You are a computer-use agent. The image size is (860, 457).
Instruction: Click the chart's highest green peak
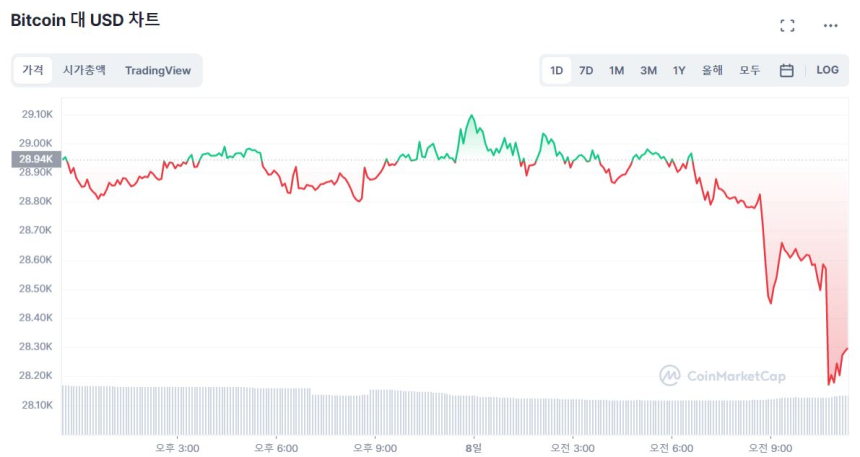[471, 116]
